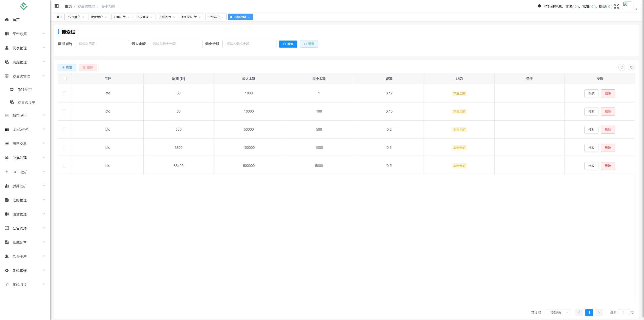
Task: Check the row with 周期 30
Action: 64,93
